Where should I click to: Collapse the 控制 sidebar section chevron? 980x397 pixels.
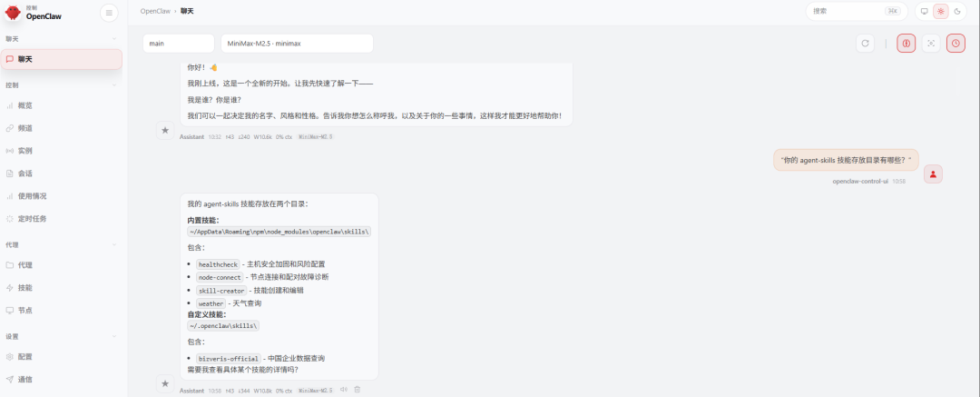click(113, 84)
